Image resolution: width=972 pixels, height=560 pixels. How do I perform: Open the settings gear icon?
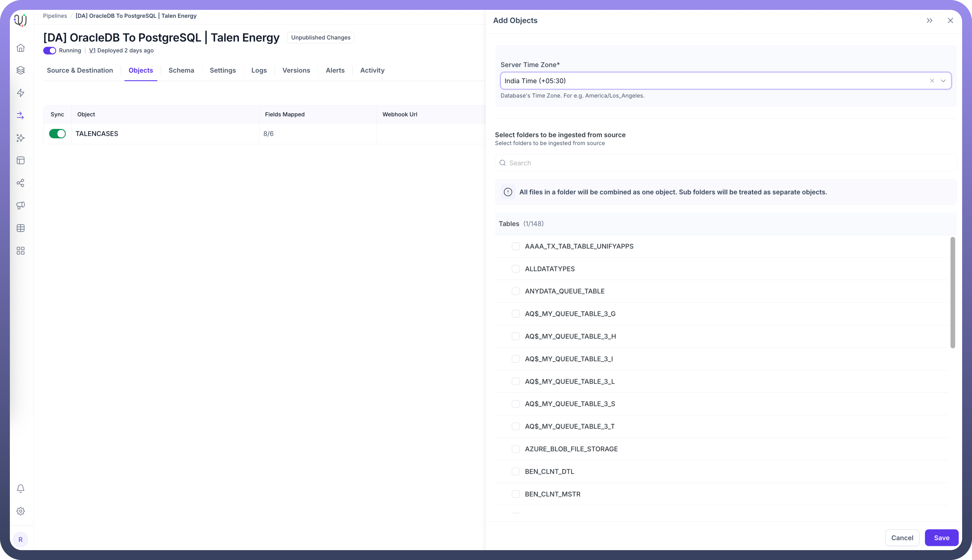click(21, 511)
